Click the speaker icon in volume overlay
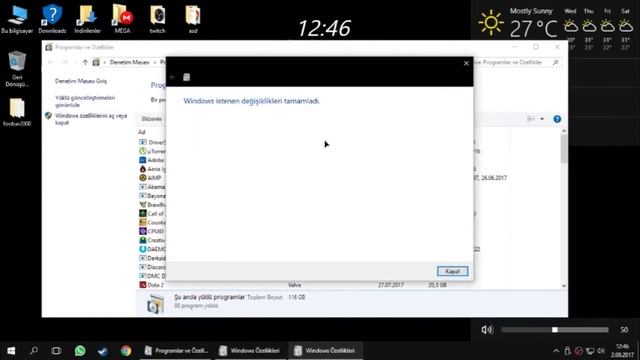 pos(487,330)
